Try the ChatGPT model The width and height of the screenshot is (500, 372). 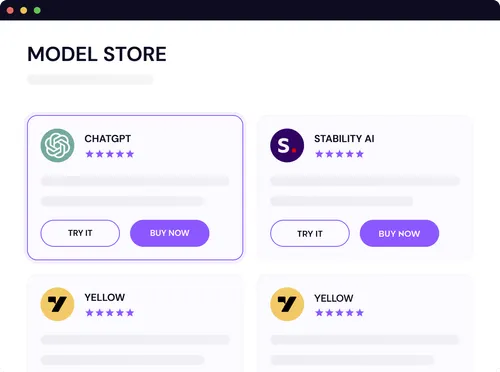pyautogui.click(x=80, y=233)
